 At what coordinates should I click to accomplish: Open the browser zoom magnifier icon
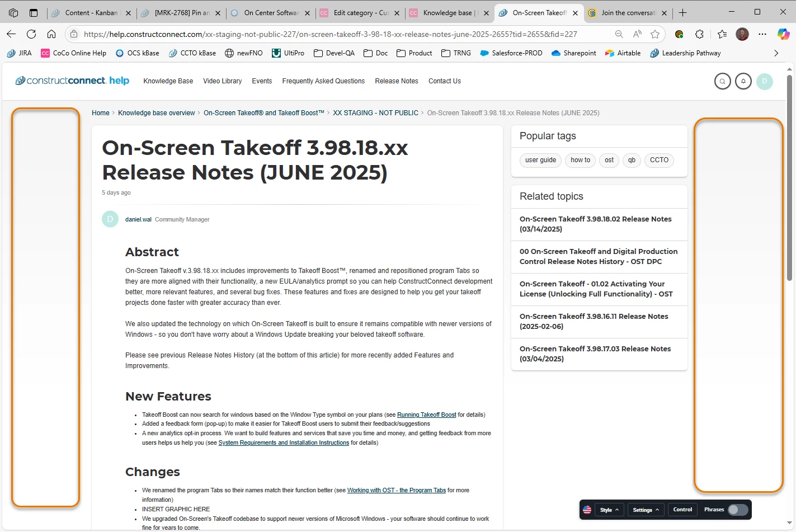[619, 34]
